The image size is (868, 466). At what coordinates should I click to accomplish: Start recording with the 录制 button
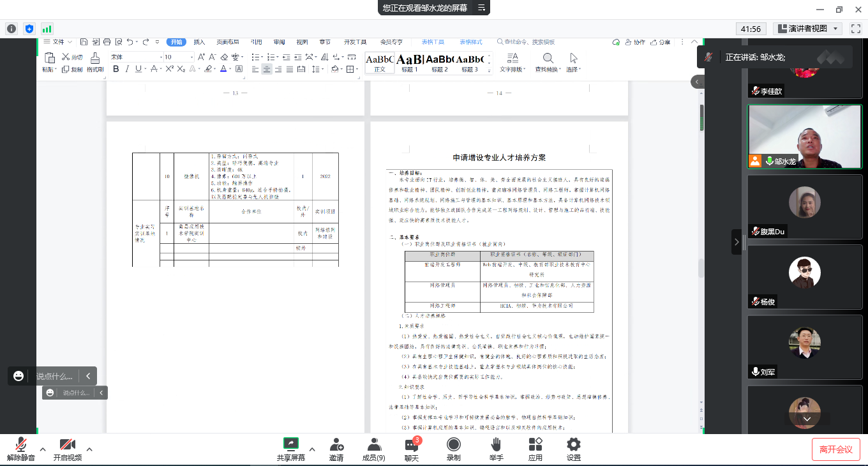point(454,449)
